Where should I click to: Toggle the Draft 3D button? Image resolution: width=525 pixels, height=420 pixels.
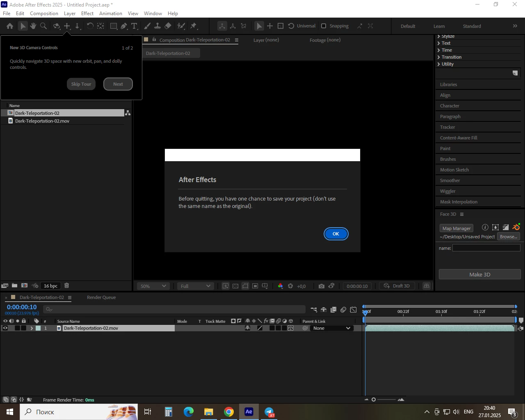point(397,286)
